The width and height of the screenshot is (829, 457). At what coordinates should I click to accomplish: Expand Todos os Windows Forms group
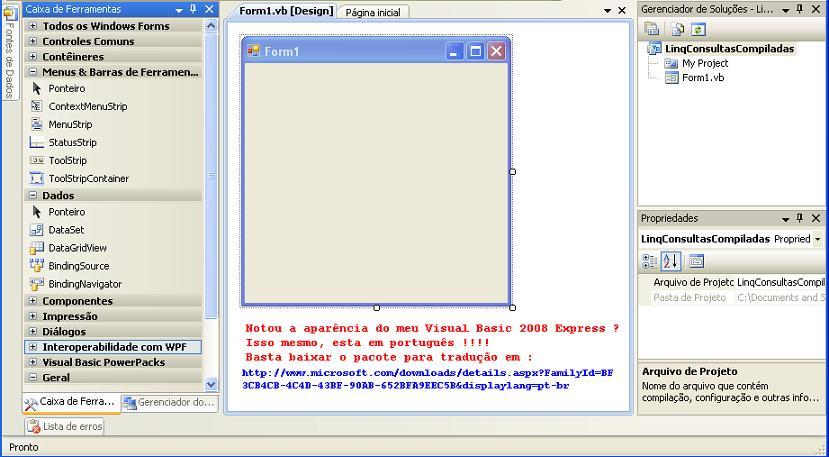[x=33, y=26]
